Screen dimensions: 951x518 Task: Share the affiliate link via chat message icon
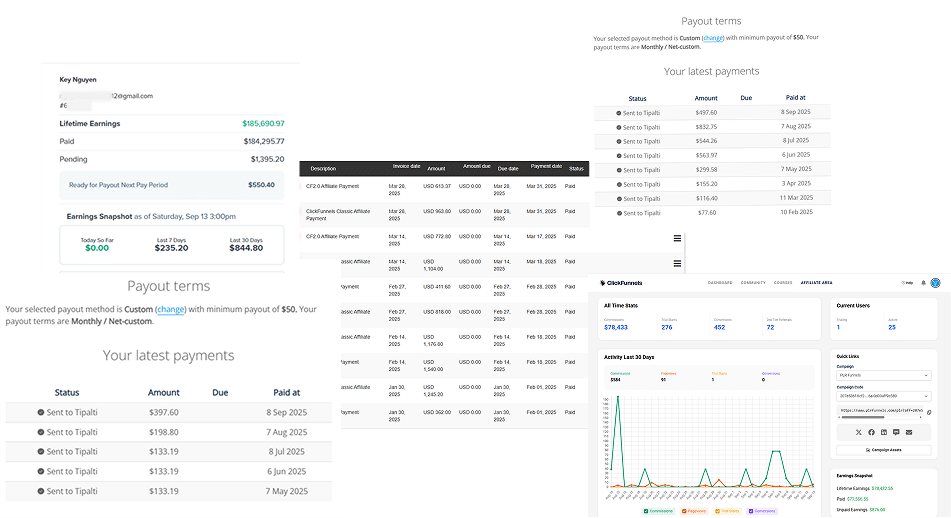tap(896, 432)
